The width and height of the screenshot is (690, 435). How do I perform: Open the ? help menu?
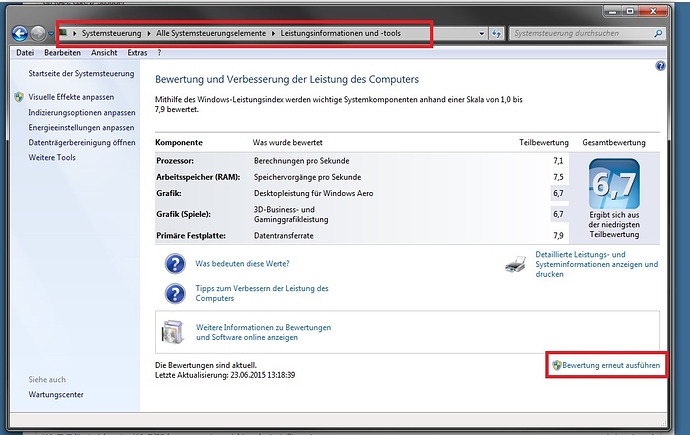(159, 53)
